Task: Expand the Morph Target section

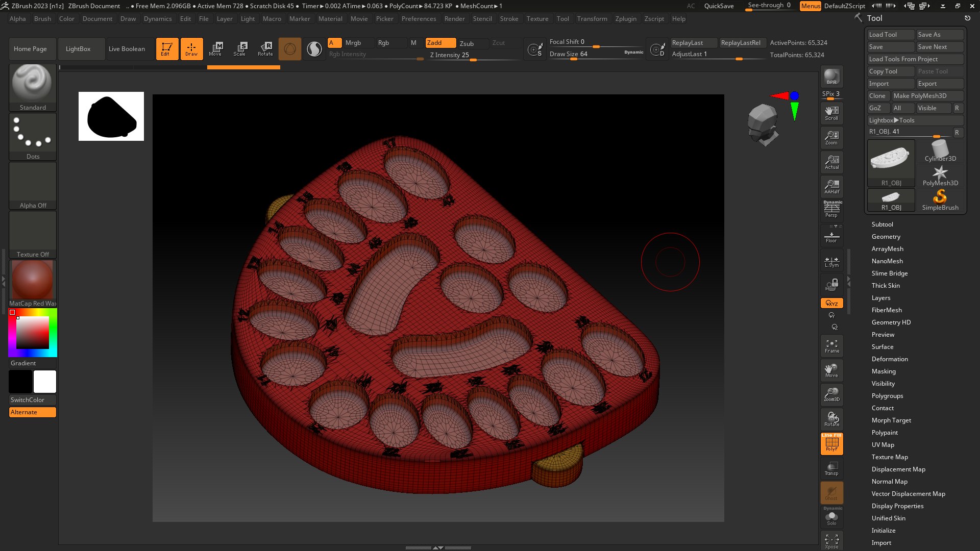Action: (x=891, y=420)
